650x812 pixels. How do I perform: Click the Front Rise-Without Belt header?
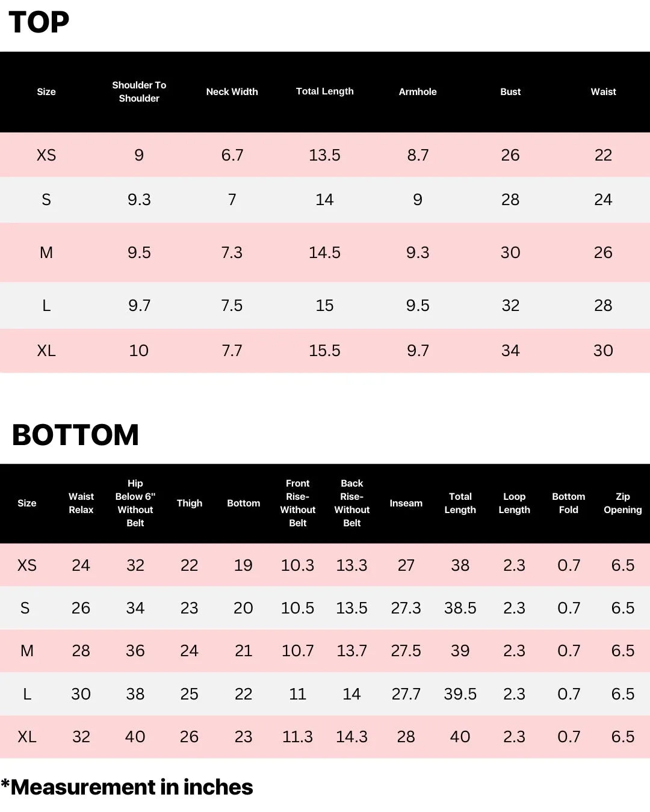[298, 503]
